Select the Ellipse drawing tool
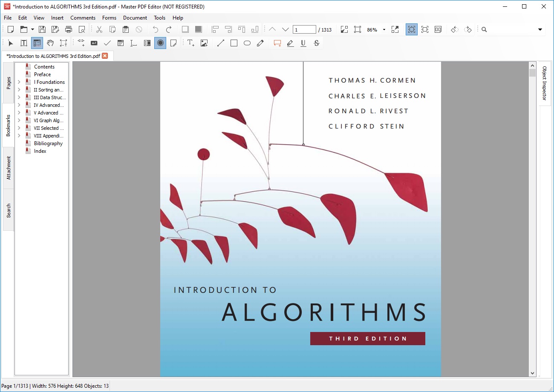This screenshot has width=554, height=392. point(247,43)
